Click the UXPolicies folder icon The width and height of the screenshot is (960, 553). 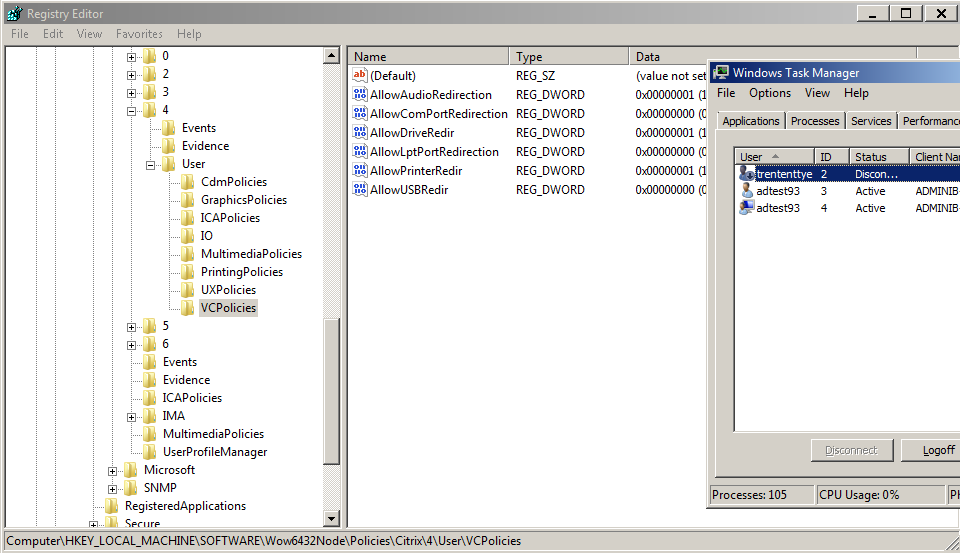tap(187, 290)
